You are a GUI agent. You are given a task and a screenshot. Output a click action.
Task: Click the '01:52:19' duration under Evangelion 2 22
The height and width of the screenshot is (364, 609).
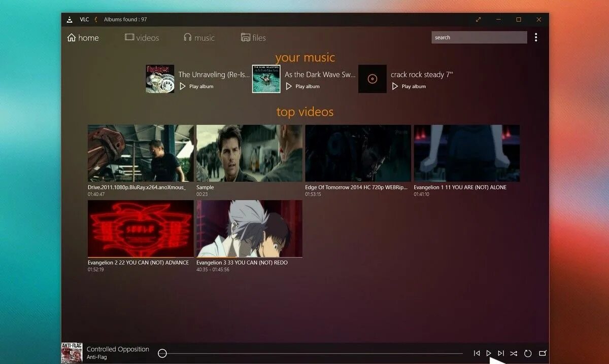click(96, 270)
